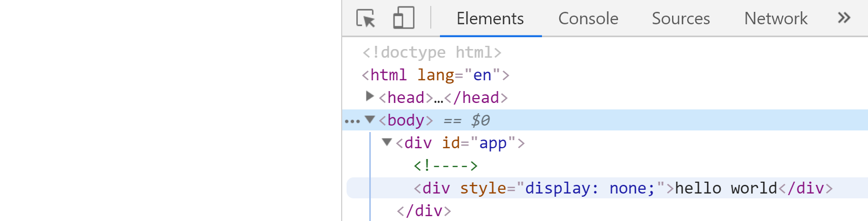868x221 pixels.
Task: Expand the collapsed head element
Action: [x=370, y=96]
